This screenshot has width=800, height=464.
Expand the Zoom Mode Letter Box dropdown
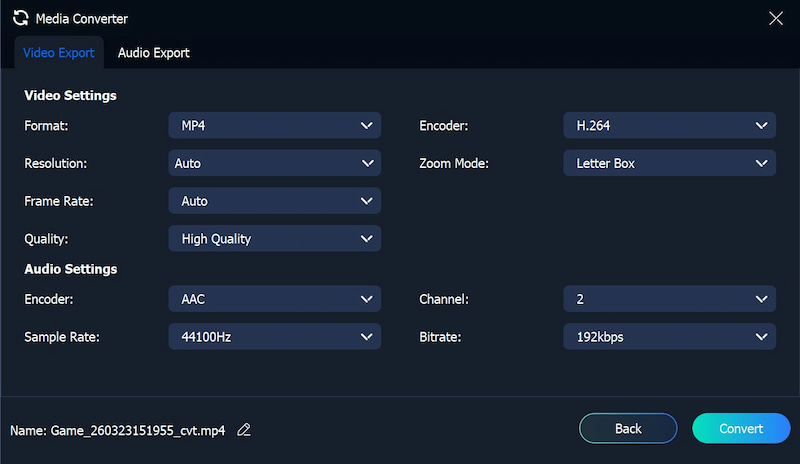coord(669,163)
